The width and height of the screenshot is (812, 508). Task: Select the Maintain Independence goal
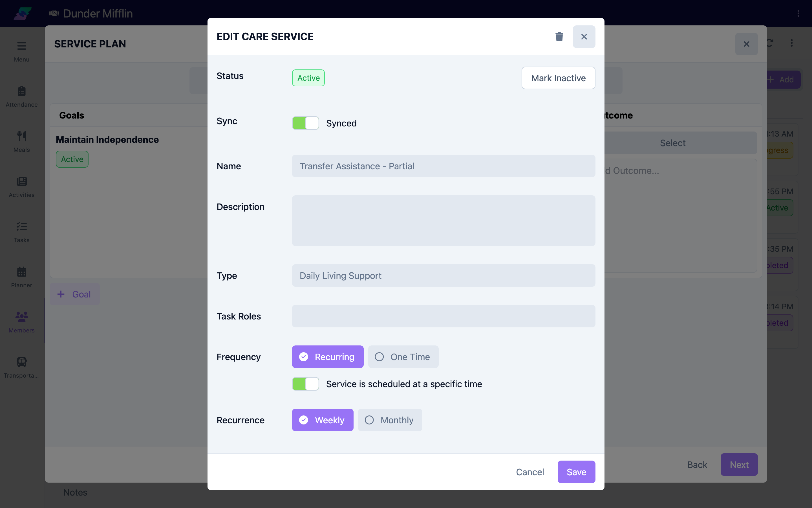tap(107, 139)
